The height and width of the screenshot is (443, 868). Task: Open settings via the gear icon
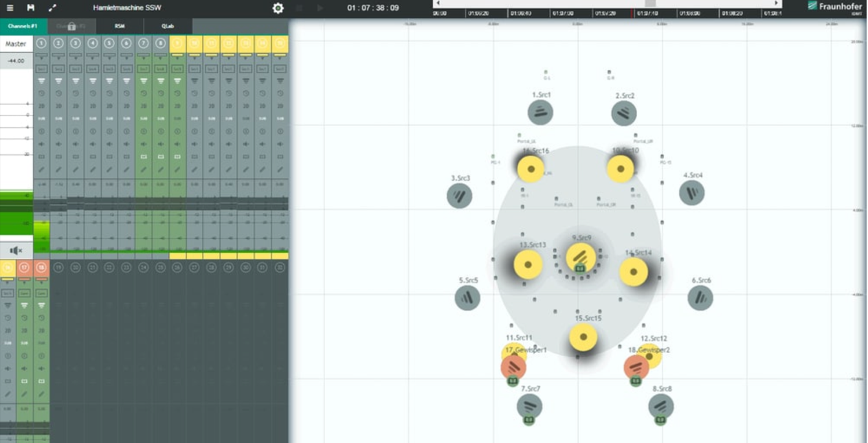[278, 8]
